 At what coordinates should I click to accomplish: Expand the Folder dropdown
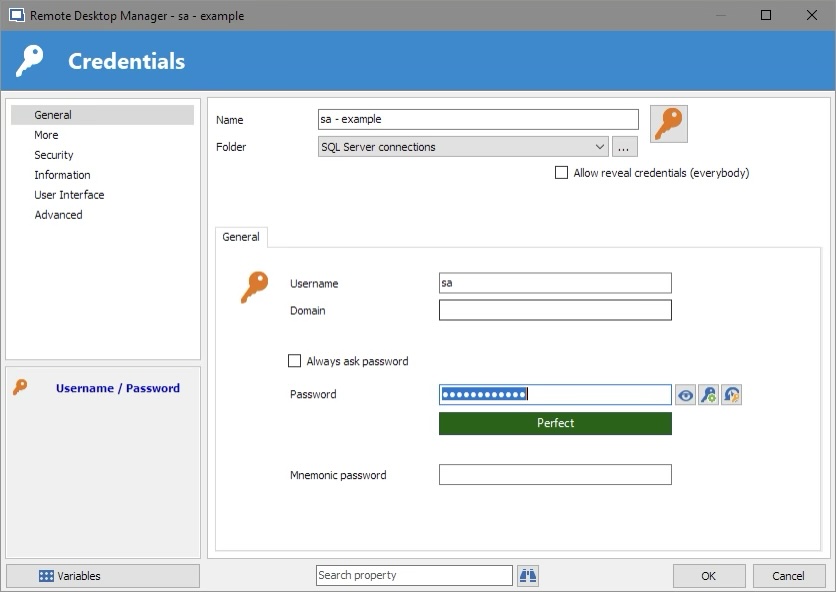tap(599, 147)
